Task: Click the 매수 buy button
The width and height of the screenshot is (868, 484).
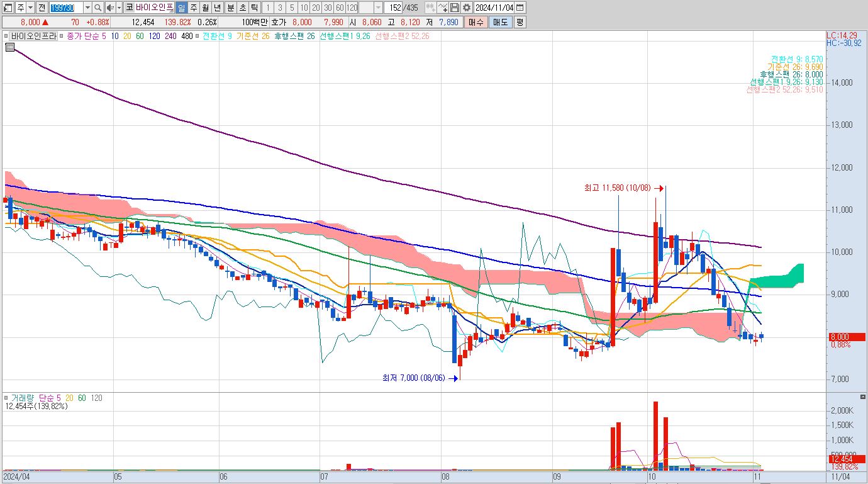Action: coord(476,22)
